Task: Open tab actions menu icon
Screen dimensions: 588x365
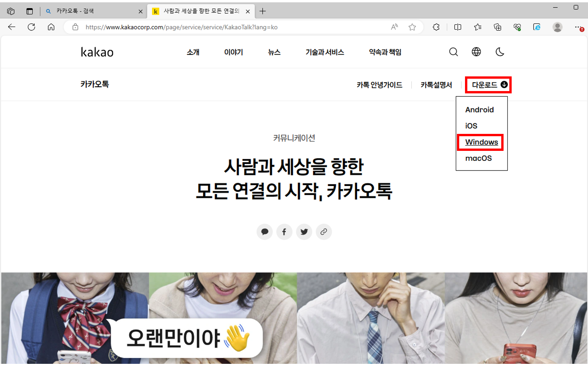Action: click(30, 11)
